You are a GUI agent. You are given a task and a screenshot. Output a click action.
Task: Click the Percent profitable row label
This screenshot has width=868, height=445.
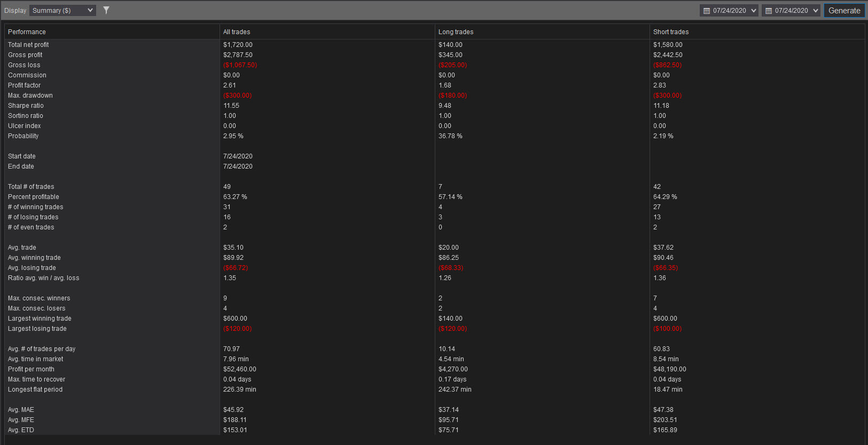[34, 197]
